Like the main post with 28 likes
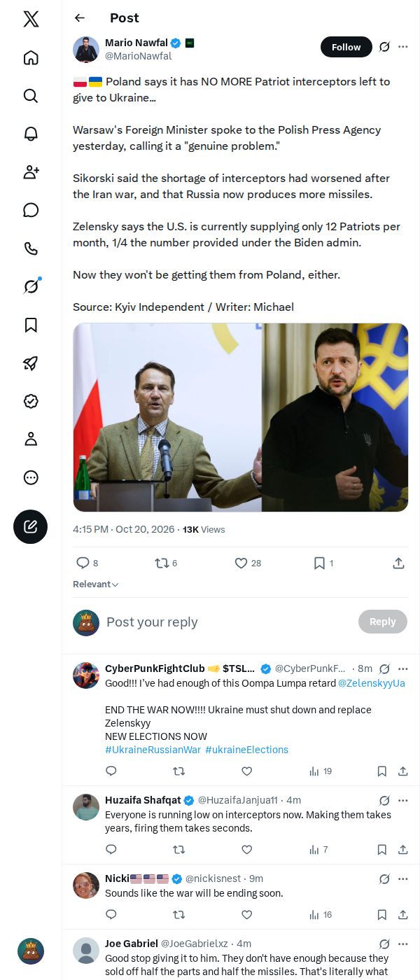 tap(248, 563)
